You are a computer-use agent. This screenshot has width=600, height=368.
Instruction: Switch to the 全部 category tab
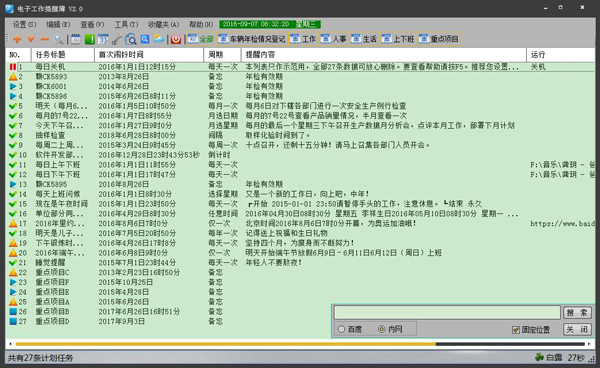click(x=201, y=39)
